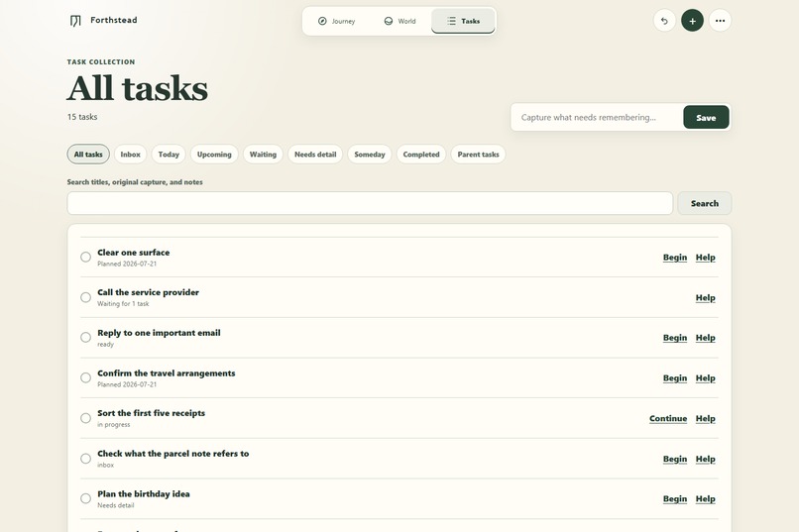799x532 pixels.
Task: Switch to the World tab
Action: pos(399,21)
